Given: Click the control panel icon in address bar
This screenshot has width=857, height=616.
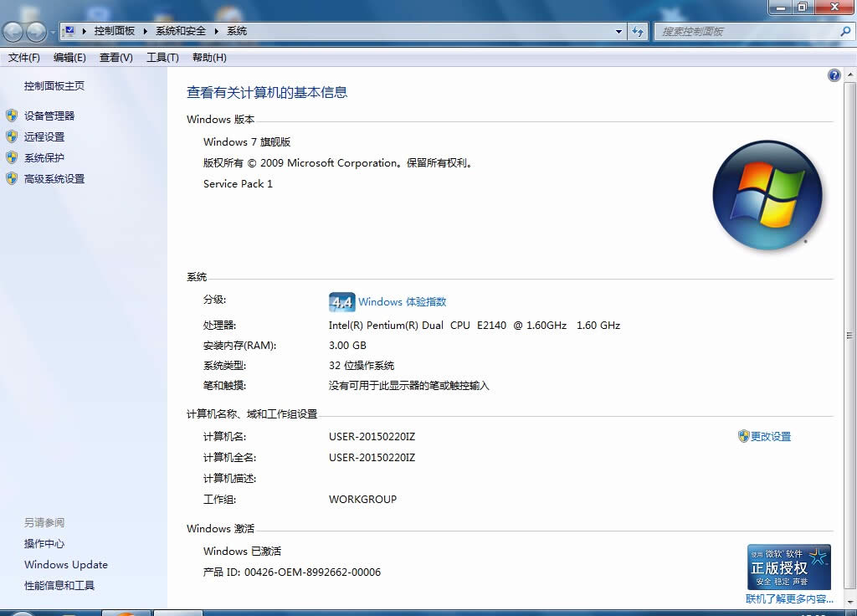Looking at the screenshot, I should [69, 31].
